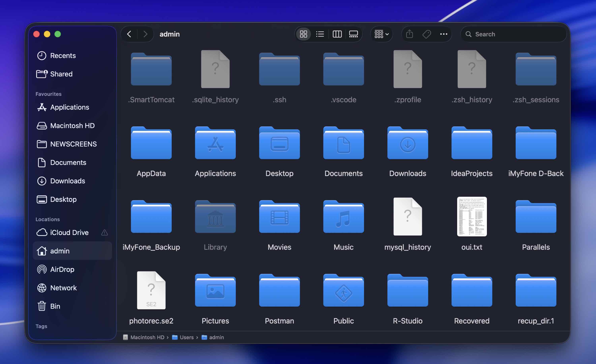
Task: Select the Recovered folder
Action: [472, 291]
